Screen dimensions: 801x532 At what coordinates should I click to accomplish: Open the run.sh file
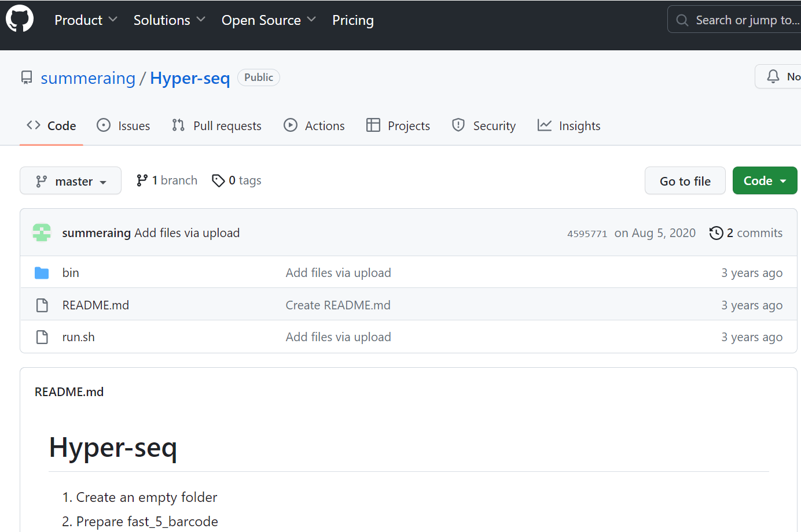tap(79, 337)
